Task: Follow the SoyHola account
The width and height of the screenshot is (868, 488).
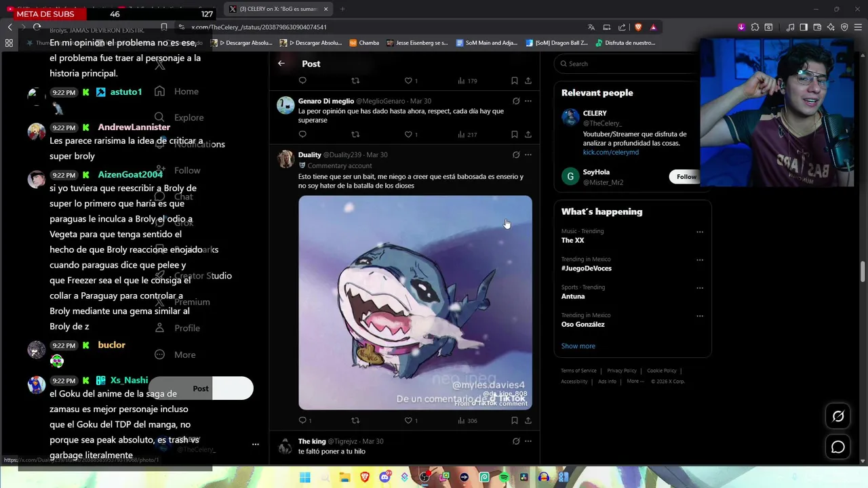Action: click(686, 177)
